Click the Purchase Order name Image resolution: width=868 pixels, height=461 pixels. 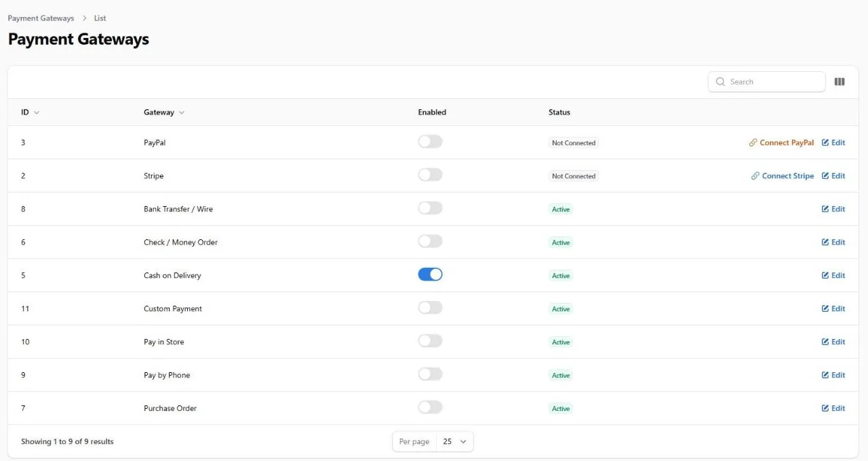[x=170, y=409]
